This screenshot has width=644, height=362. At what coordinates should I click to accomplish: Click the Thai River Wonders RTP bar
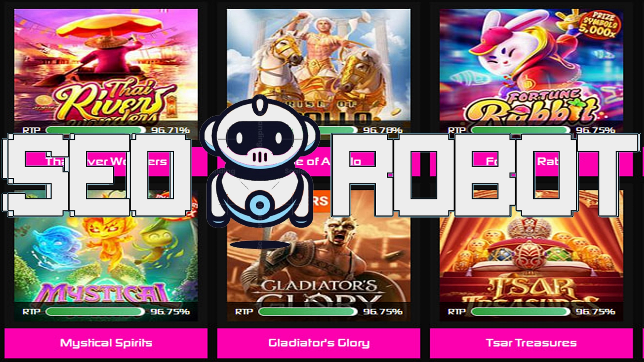coord(96,130)
